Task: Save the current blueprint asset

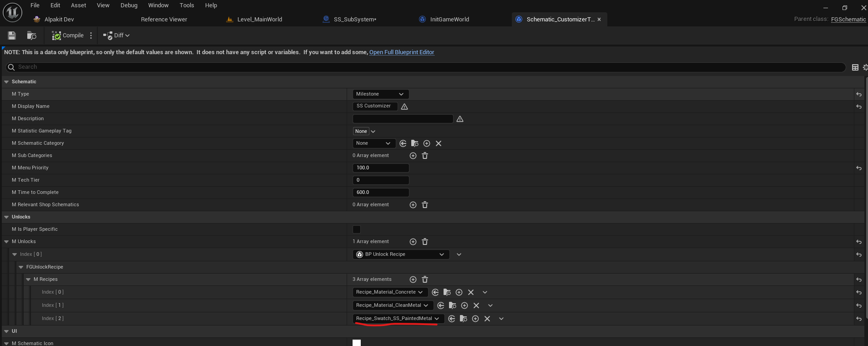Action: point(12,36)
